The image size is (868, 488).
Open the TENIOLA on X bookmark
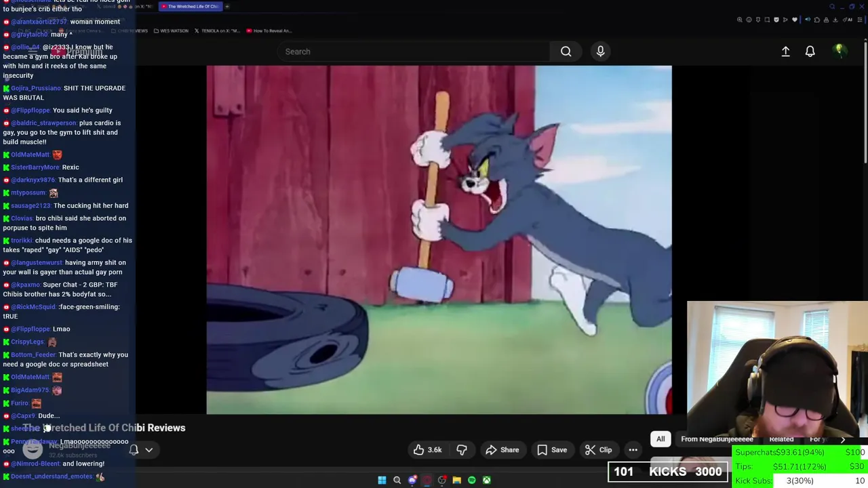tap(217, 30)
